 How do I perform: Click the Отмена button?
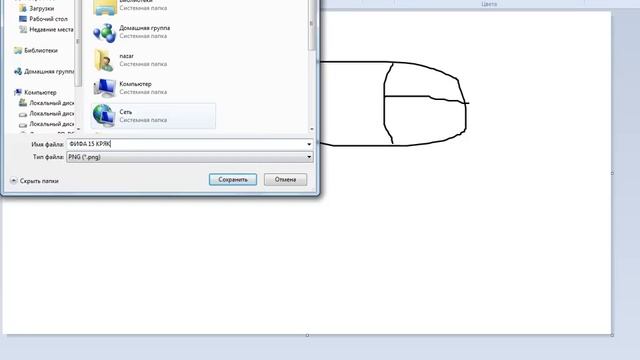click(285, 180)
